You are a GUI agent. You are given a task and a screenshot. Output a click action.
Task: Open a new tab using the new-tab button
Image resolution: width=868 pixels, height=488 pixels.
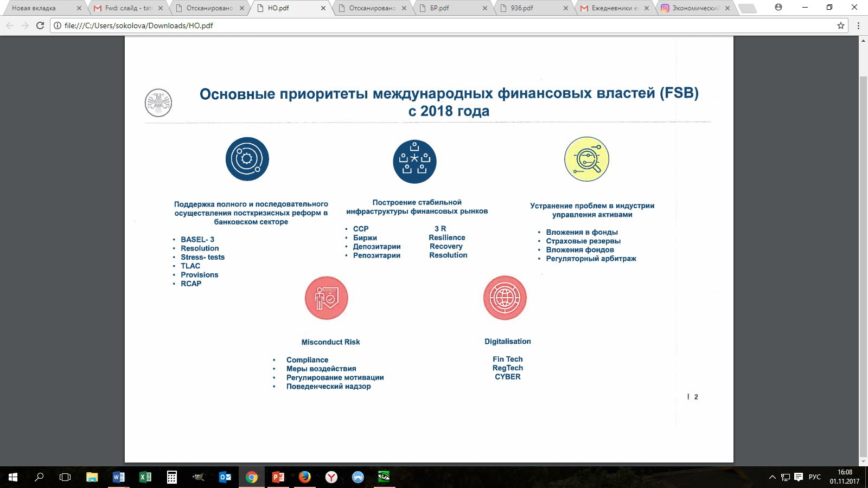pyautogui.click(x=747, y=8)
